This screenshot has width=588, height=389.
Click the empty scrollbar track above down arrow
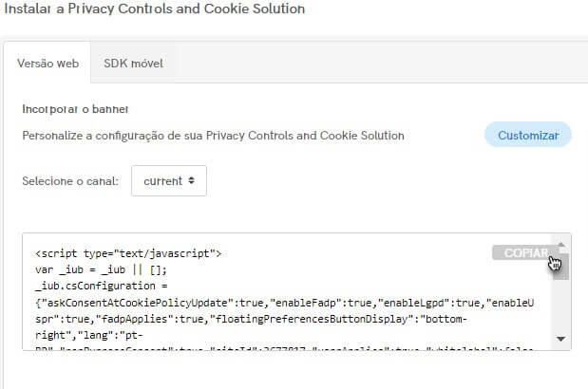pyautogui.click(x=561, y=306)
